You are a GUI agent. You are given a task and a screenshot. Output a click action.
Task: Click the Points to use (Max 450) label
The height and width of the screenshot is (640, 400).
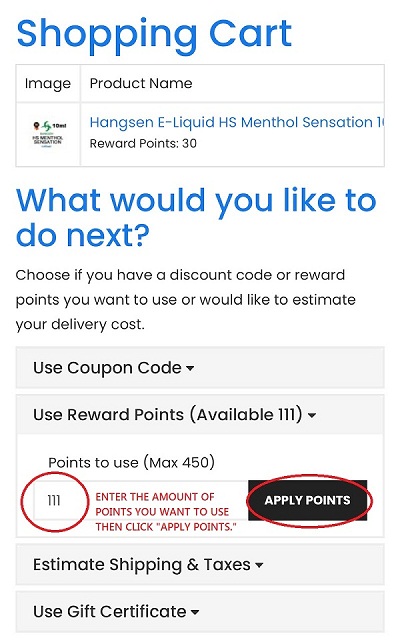tap(131, 462)
